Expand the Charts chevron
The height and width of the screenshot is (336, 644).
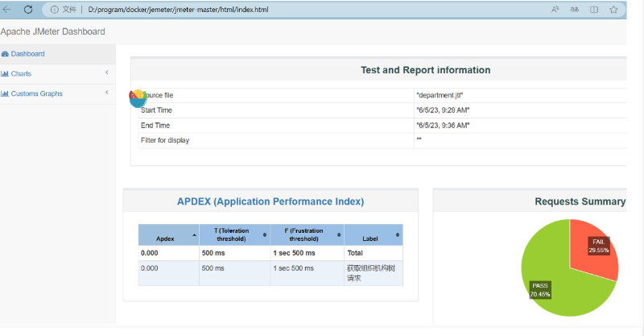107,73
